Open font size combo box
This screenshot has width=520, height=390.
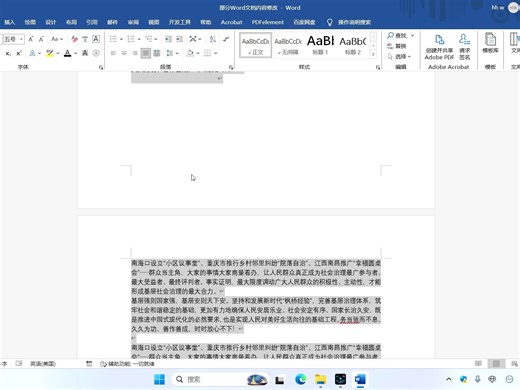[13, 39]
